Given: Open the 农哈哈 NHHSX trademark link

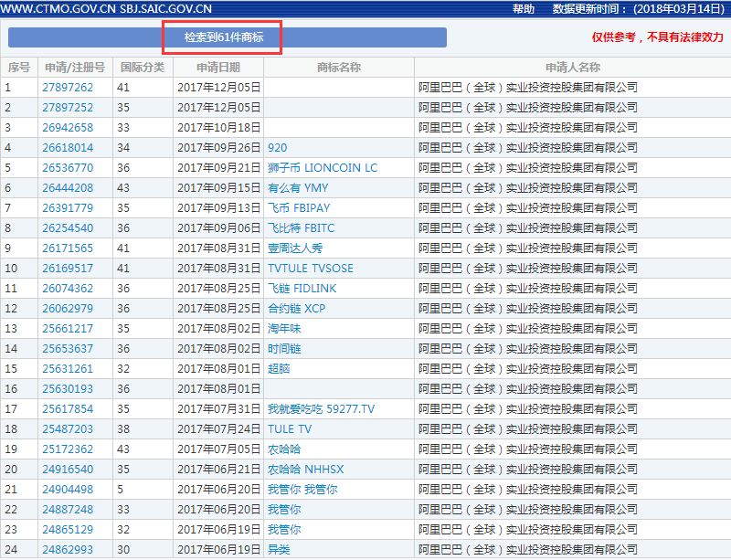Looking at the screenshot, I should (305, 470).
